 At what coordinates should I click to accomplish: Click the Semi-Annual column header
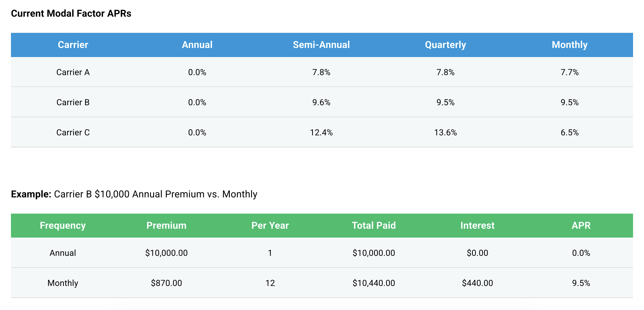(321, 45)
